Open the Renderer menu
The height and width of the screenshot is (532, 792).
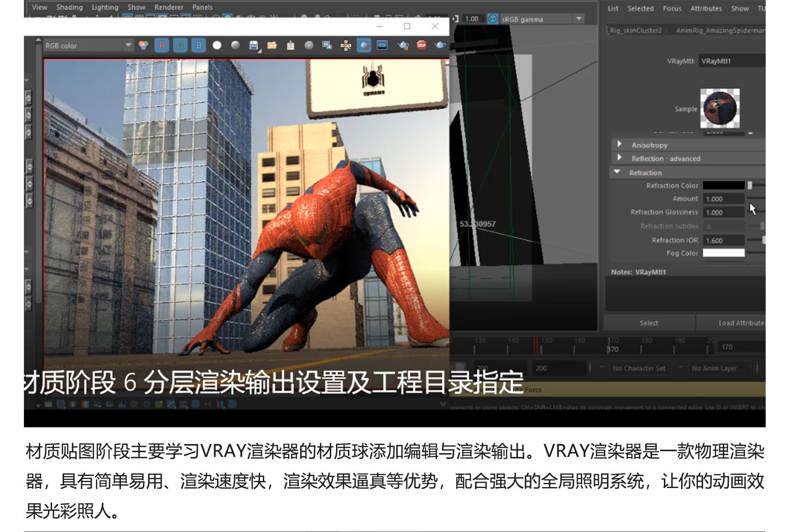click(169, 7)
